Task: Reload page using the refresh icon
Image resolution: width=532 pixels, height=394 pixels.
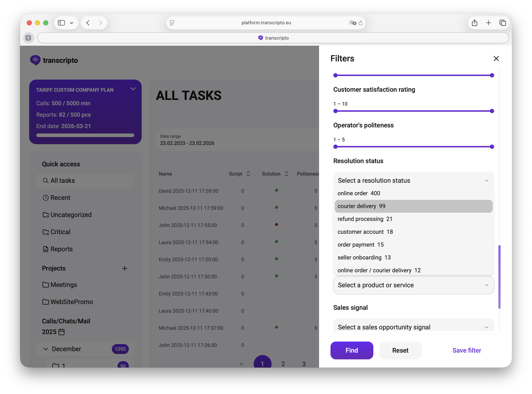Action: (361, 23)
